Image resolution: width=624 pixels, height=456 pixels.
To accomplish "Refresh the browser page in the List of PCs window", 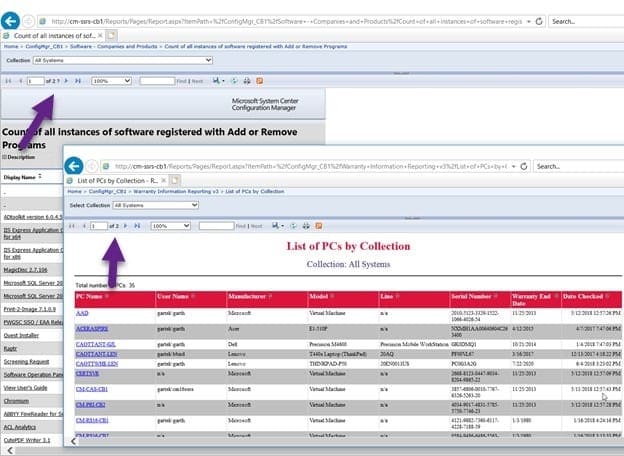I will [x=524, y=166].
